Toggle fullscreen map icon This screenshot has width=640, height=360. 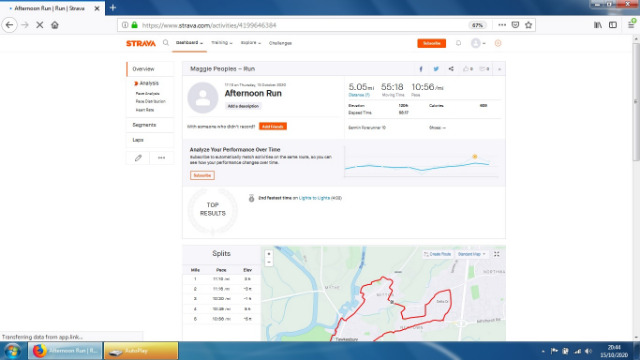click(497, 254)
